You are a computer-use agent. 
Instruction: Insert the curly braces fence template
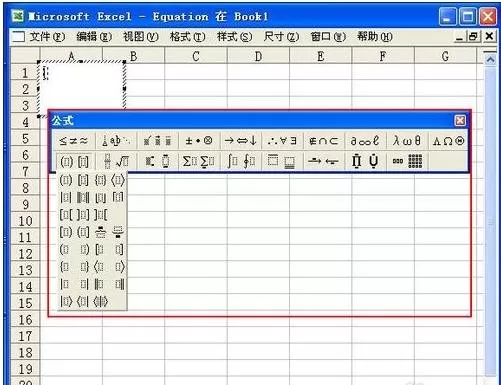click(x=100, y=181)
